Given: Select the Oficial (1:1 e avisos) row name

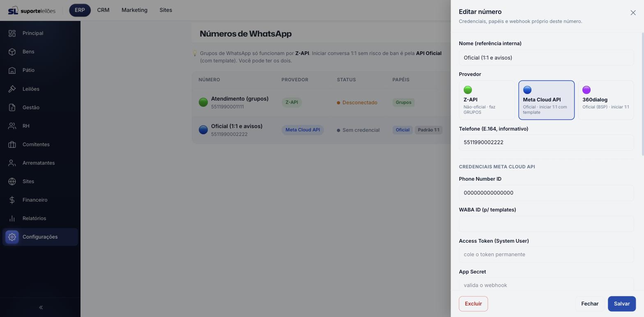Looking at the screenshot, I should (237, 126).
